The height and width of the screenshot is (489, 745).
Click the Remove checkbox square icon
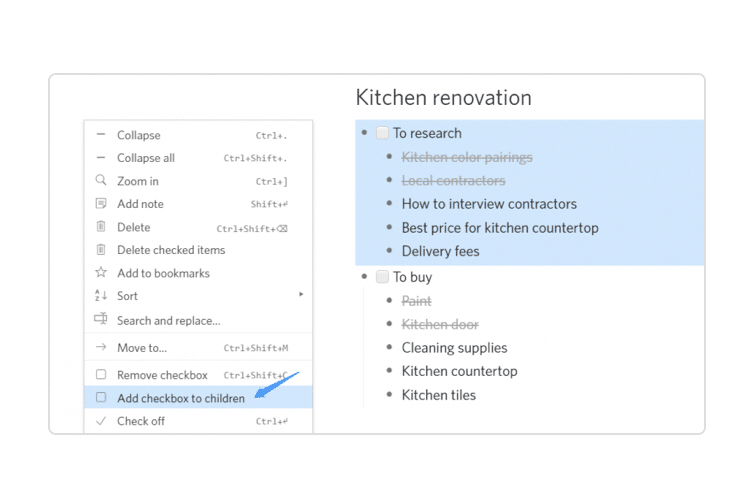[100, 375]
